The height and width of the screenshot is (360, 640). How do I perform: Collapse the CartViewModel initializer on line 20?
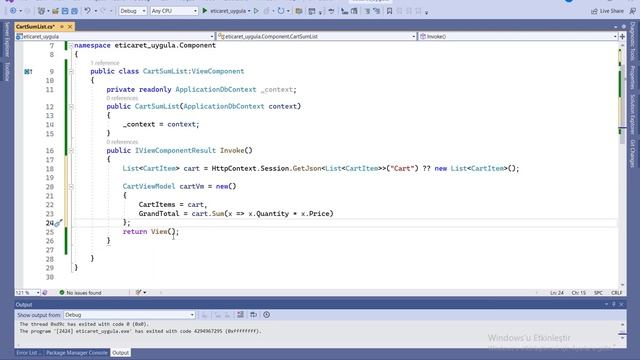[x=71, y=187]
